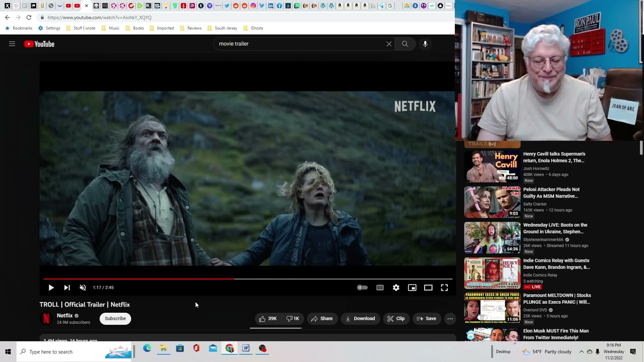Save the video to a playlist
The width and height of the screenshot is (644, 362).
pyautogui.click(x=426, y=318)
